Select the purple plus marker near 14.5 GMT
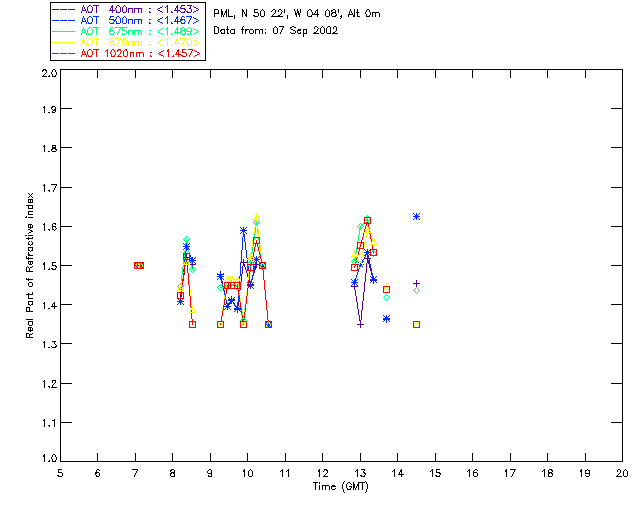 pos(416,283)
